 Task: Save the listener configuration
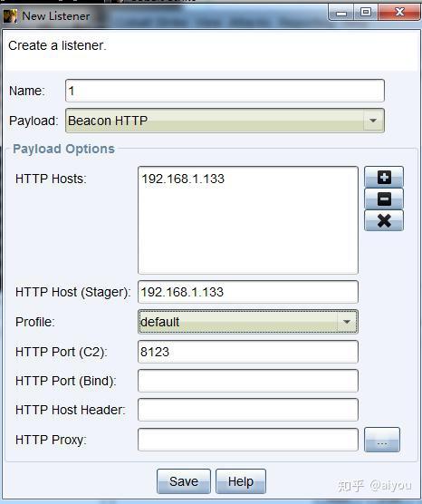point(184,481)
